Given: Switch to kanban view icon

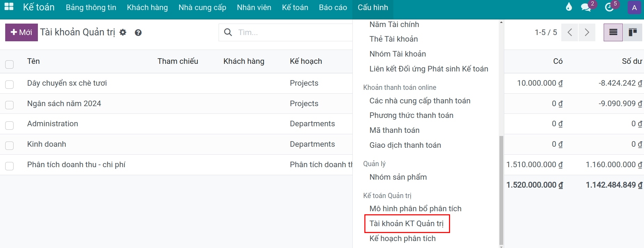Looking at the screenshot, I should [x=633, y=32].
